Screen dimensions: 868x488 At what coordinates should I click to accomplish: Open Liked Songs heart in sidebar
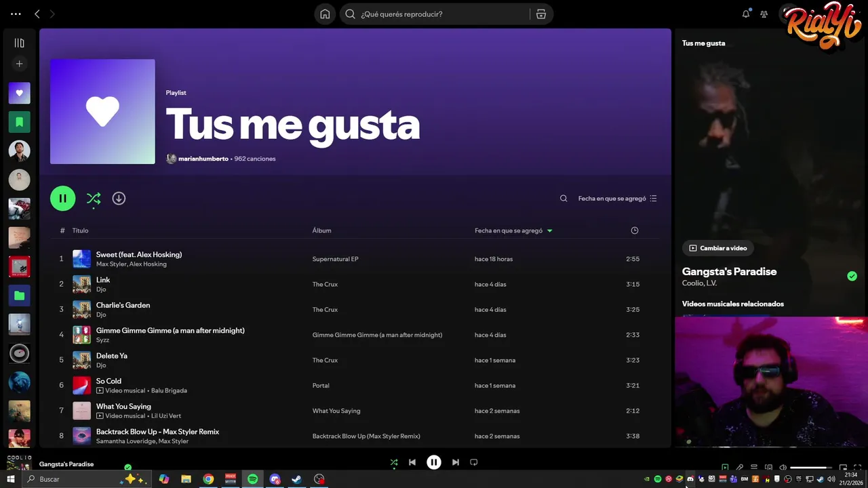click(19, 93)
